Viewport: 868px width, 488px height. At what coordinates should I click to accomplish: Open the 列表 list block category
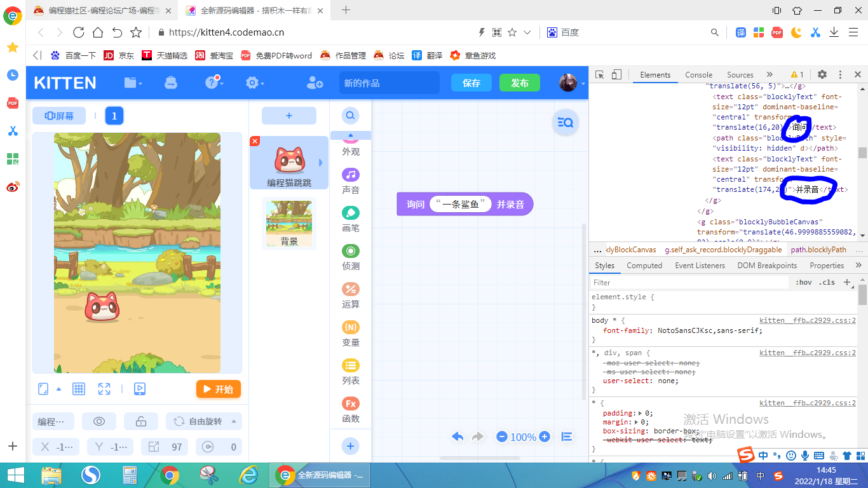tap(351, 372)
